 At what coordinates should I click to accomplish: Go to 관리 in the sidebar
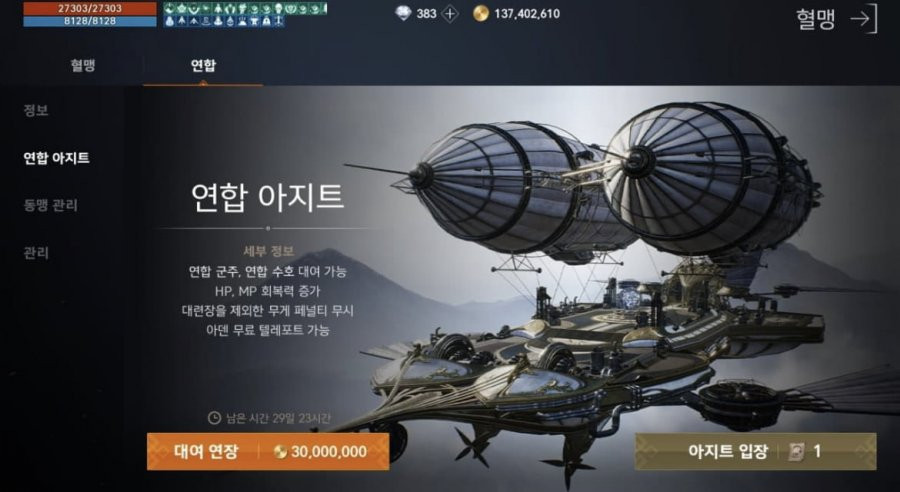point(36,253)
